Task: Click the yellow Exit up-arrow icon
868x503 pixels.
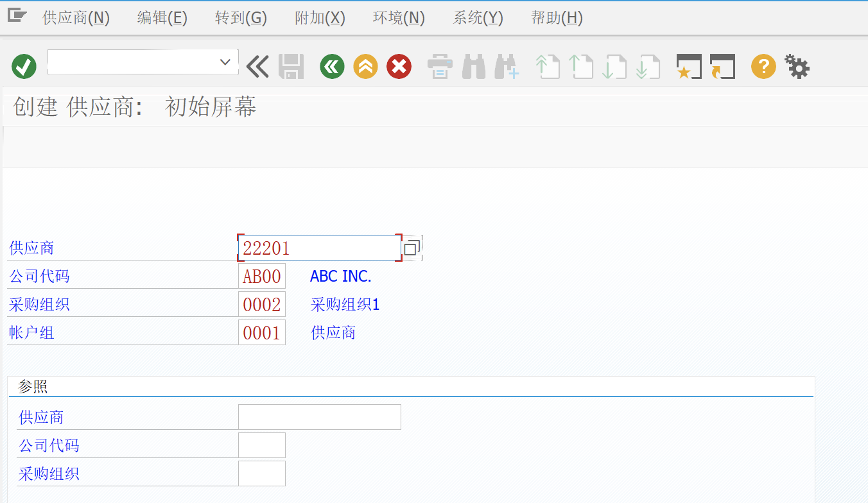Action: 365,66
